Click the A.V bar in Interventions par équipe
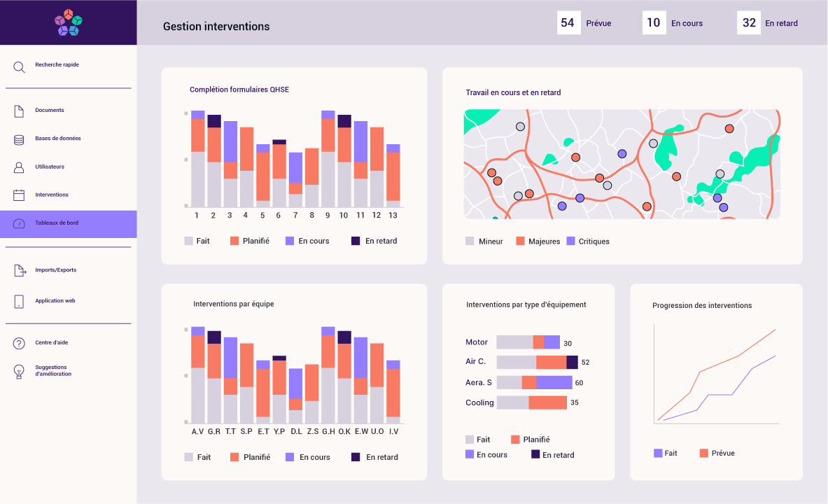The height and width of the screenshot is (504, 828). tap(198, 374)
